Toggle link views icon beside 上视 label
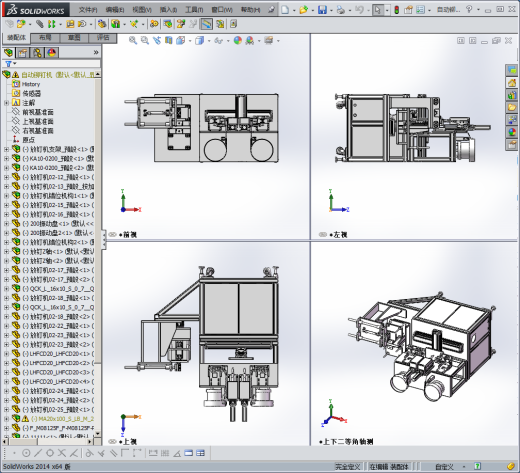Image resolution: width=520 pixels, height=473 pixels. 113,441
